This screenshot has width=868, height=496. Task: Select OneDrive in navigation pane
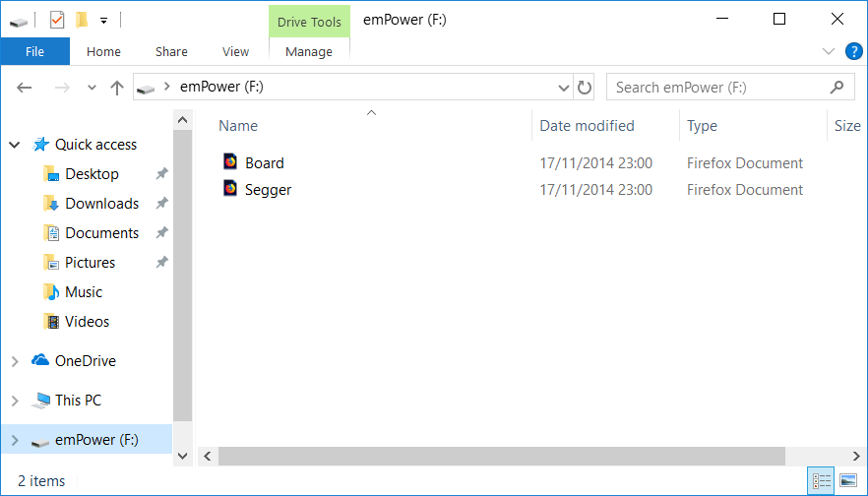tap(86, 361)
